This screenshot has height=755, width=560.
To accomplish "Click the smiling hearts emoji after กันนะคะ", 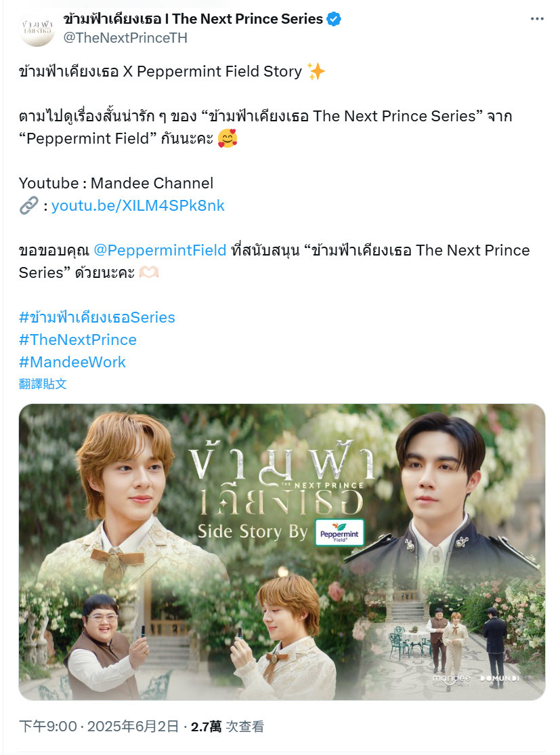I will 228,139.
